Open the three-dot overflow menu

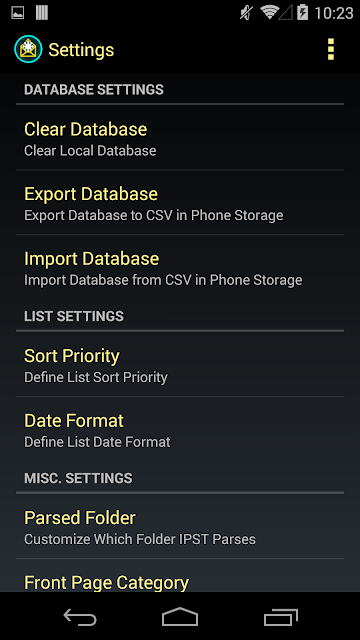[331, 49]
